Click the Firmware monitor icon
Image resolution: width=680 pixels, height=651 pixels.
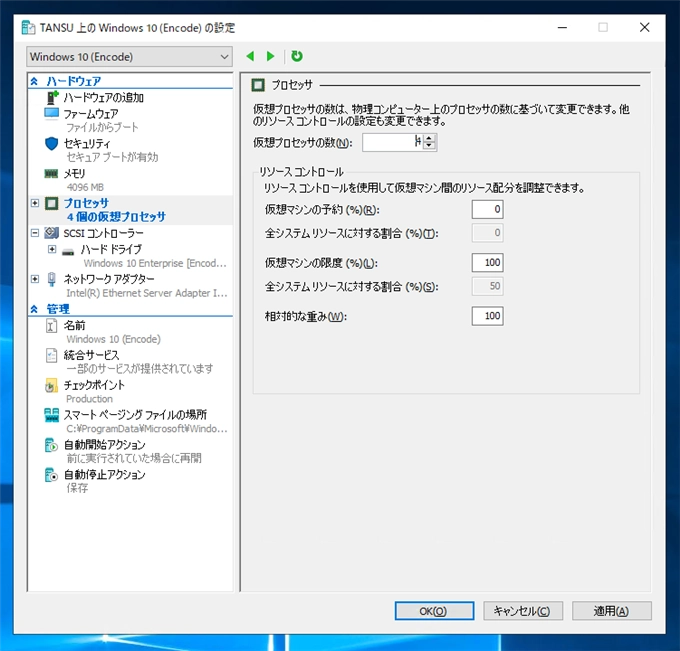tap(52, 113)
